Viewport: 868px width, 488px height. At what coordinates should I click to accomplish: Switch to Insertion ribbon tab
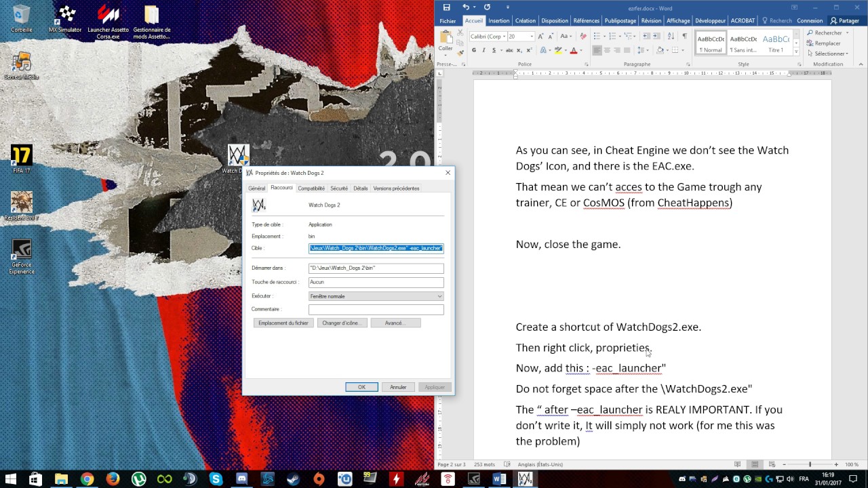[x=498, y=21]
